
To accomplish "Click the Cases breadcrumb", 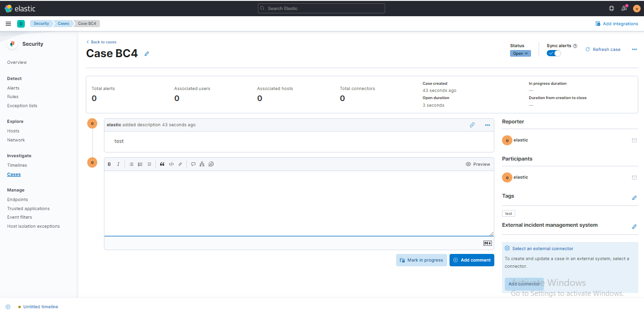I will [x=63, y=23].
